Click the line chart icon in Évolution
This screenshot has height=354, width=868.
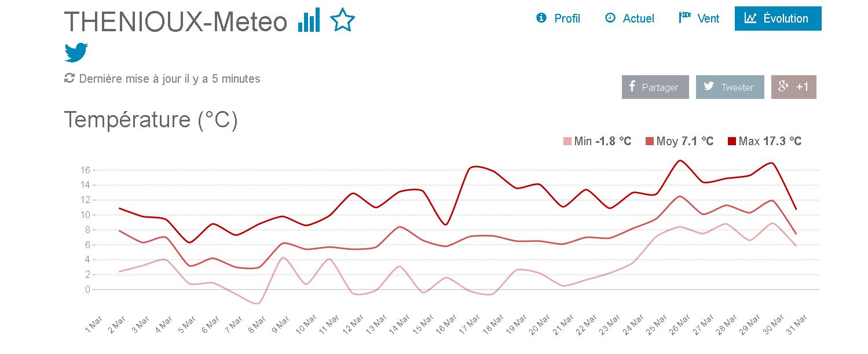(x=750, y=18)
